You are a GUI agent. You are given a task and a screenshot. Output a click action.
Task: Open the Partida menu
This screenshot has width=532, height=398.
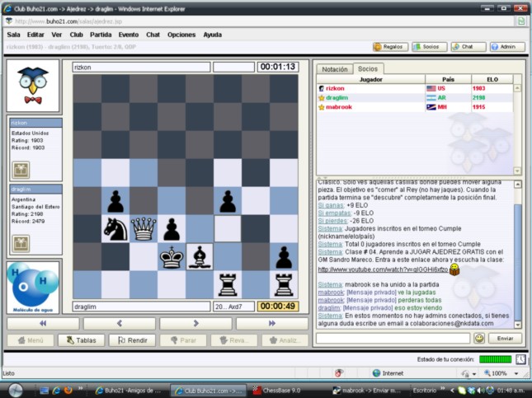point(101,35)
